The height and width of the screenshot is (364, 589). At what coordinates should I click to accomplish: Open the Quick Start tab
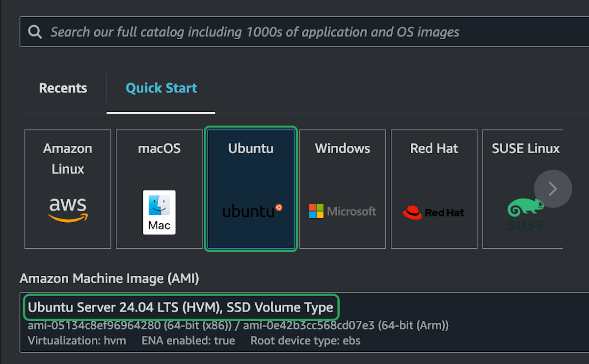coord(161,88)
